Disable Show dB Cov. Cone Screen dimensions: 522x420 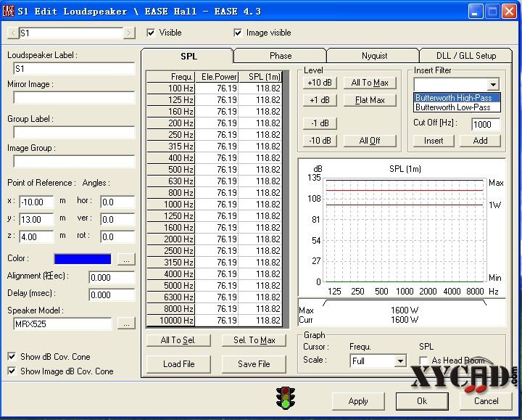click(x=12, y=356)
